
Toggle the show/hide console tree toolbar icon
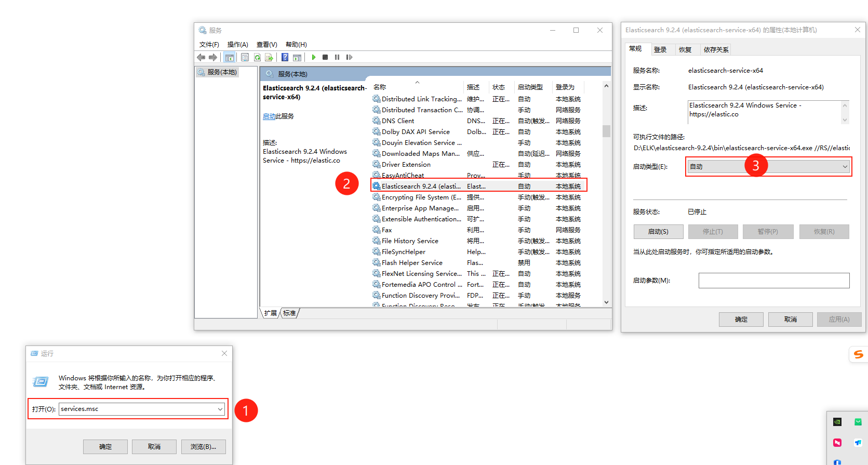click(229, 57)
